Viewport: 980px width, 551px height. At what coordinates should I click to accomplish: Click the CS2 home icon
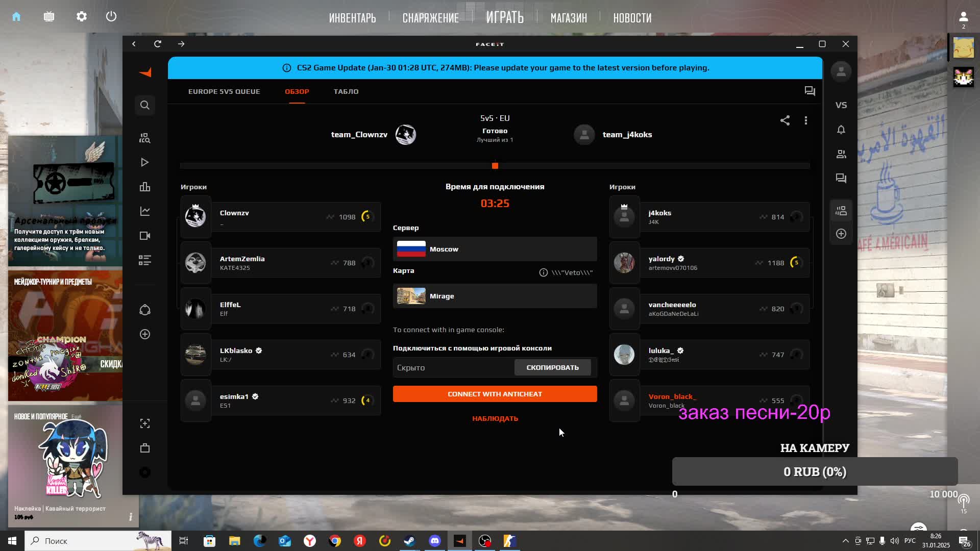[x=16, y=16]
